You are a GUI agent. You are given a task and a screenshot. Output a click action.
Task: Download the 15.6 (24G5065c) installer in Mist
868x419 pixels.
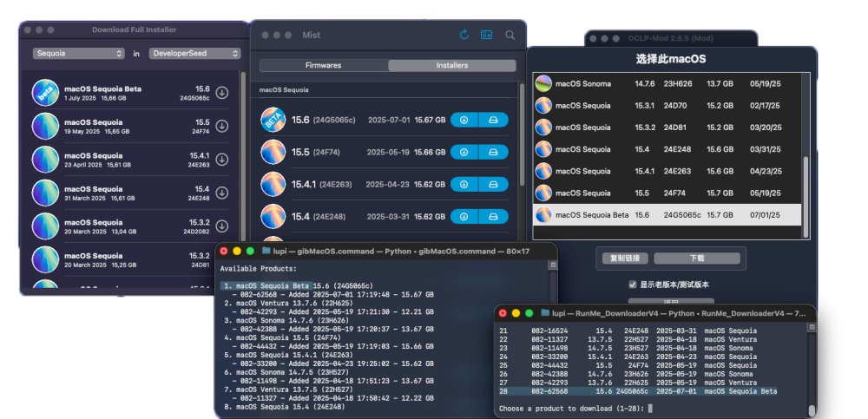pos(464,120)
